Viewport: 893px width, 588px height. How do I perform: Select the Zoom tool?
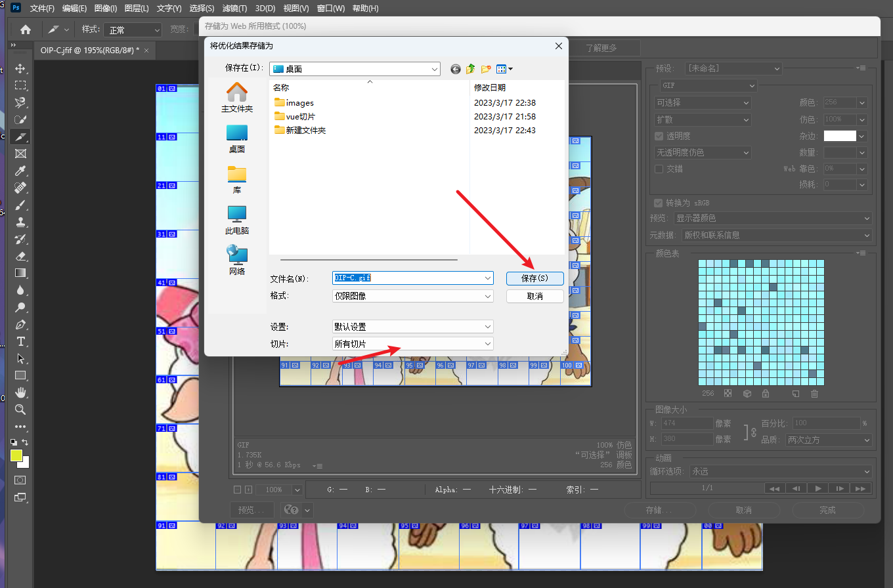click(20, 409)
